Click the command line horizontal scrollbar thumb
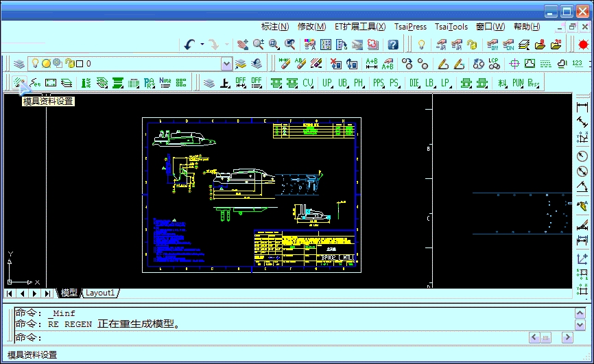Screen dimensions: 594x364 pyautogui.click(x=546, y=337)
